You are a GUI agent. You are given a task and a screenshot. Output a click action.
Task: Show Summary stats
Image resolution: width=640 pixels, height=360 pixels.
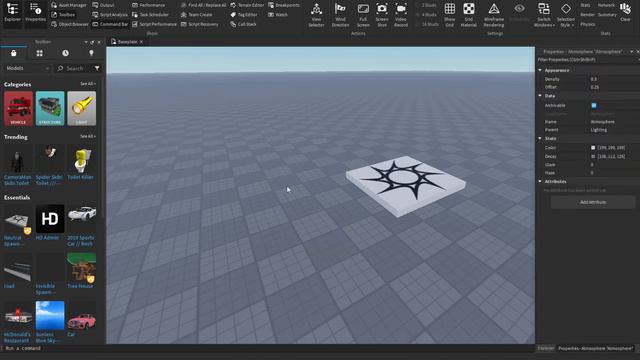(x=607, y=15)
